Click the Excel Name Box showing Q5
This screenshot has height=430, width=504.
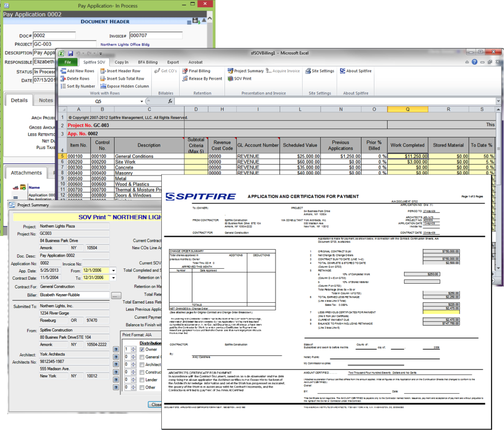pyautogui.click(x=98, y=101)
